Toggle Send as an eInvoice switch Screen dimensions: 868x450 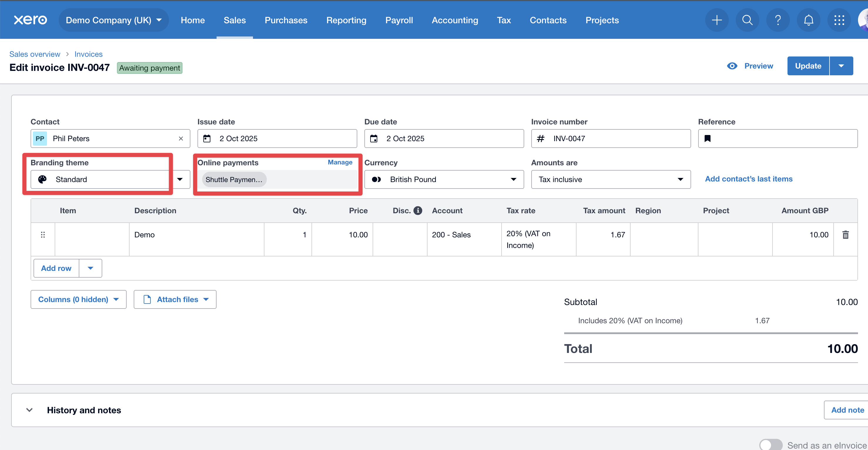(x=771, y=445)
